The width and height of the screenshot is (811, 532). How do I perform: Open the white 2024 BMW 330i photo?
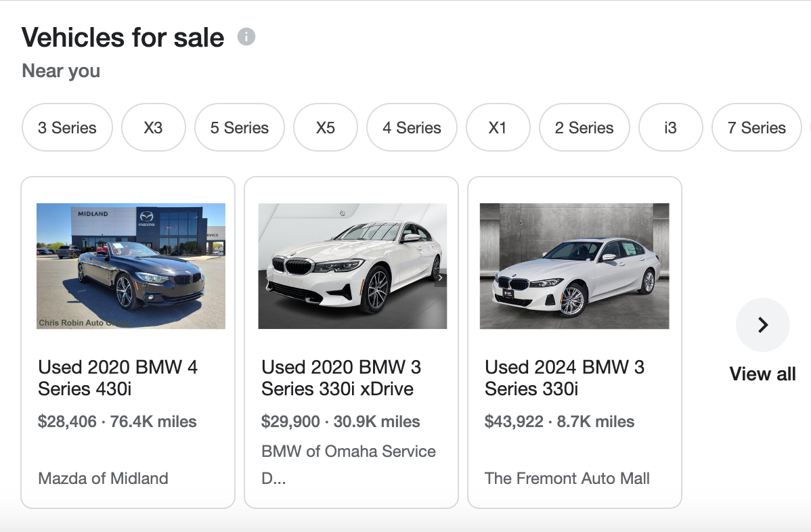[x=574, y=266]
